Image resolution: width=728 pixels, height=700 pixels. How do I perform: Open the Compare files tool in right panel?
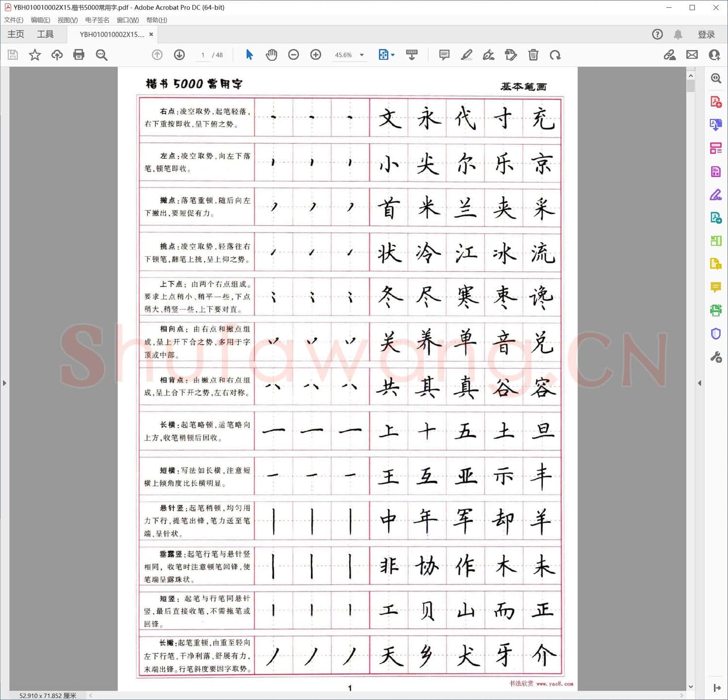(716, 241)
